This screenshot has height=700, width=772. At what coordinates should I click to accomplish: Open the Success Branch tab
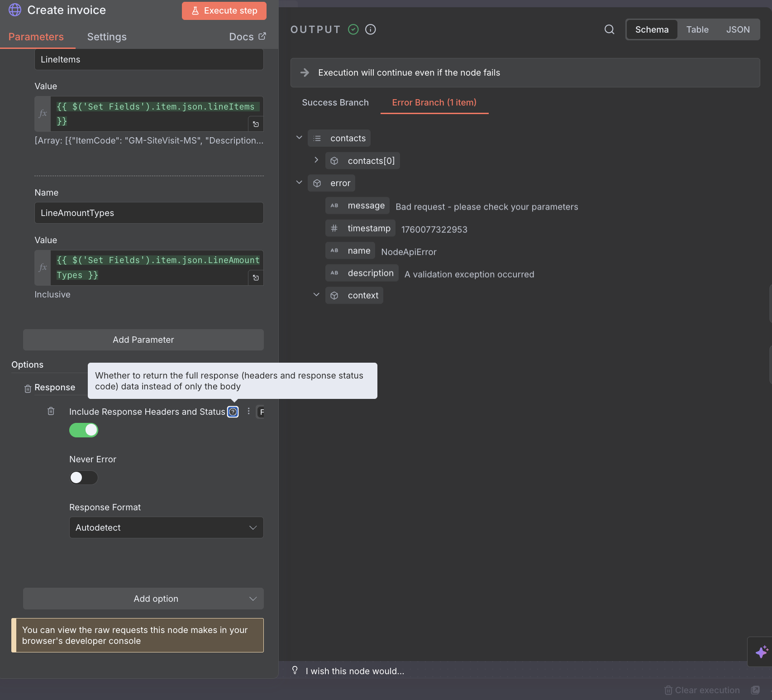pyautogui.click(x=335, y=103)
